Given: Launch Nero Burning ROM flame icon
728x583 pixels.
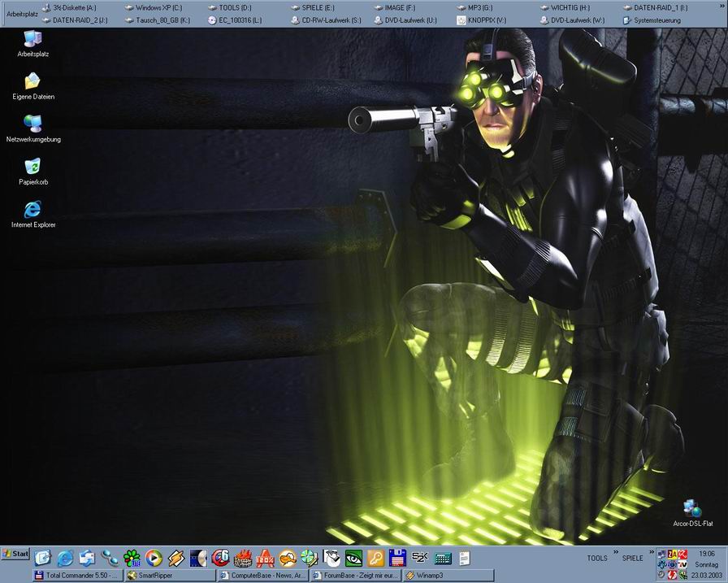Looking at the screenshot, I should click(x=243, y=558).
